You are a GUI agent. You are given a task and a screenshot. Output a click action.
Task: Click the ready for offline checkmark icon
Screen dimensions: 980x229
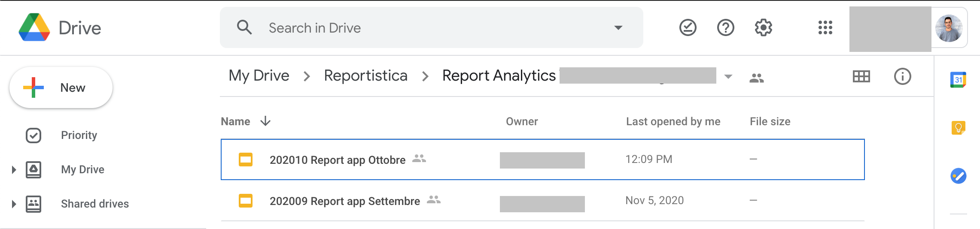688,28
